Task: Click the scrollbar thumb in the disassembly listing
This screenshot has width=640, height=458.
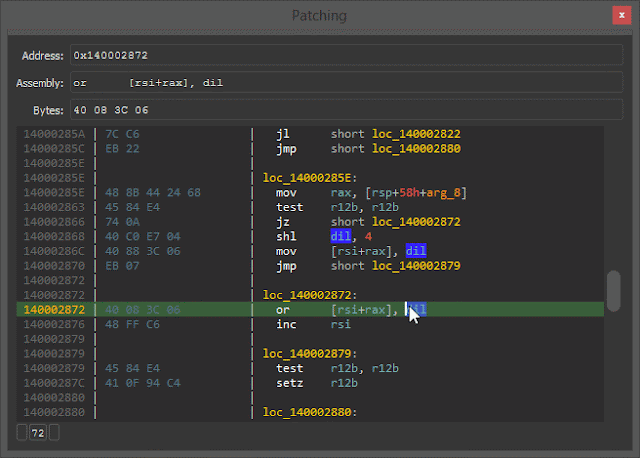Action: point(613,291)
